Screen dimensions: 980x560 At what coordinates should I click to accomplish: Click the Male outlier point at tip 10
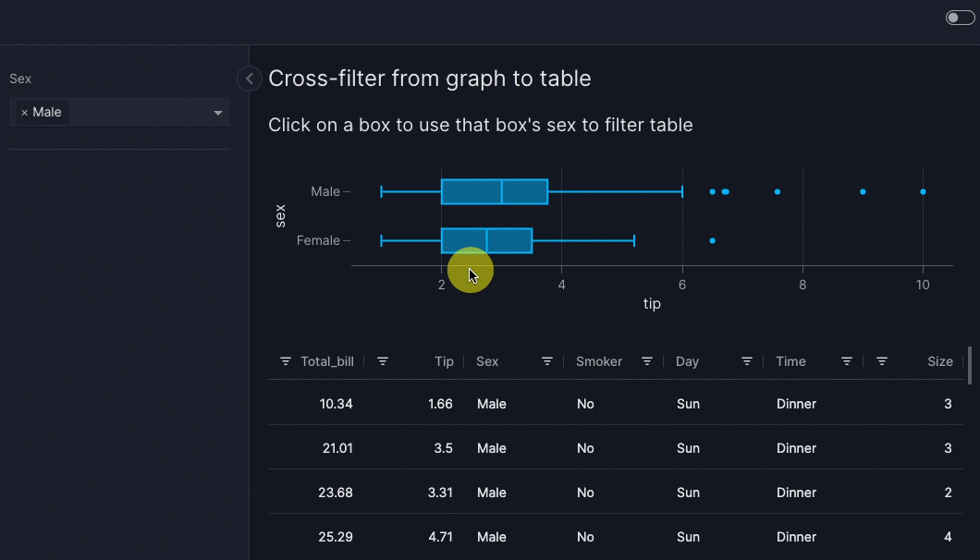point(923,191)
